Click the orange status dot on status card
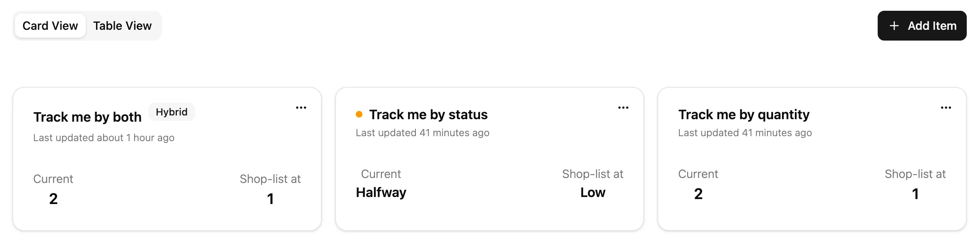 (359, 114)
